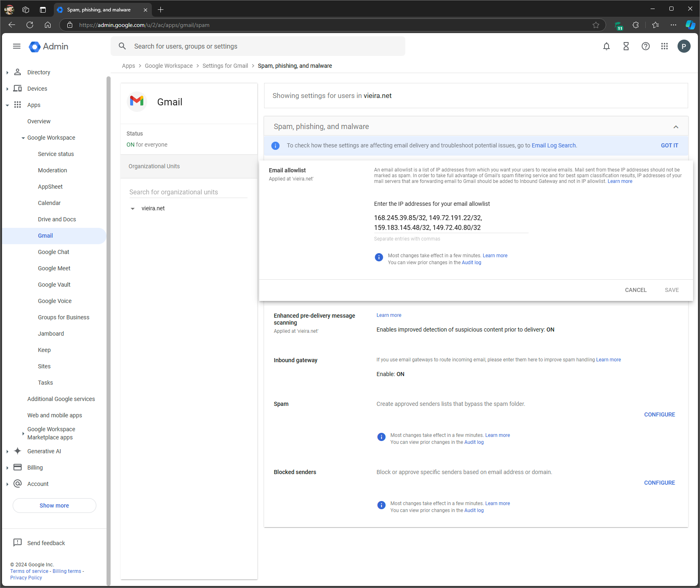Open the help question mark icon
This screenshot has width=700, height=588.
click(x=646, y=46)
